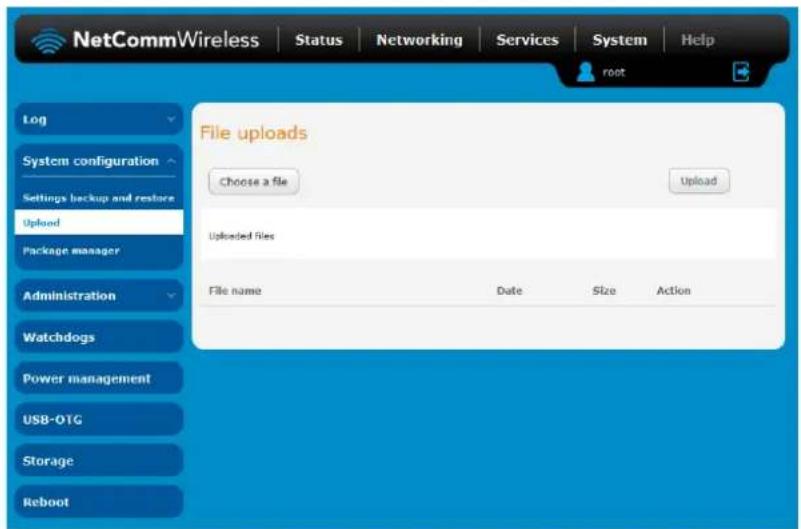This screenshot has height=529, width=801.
Task: Open the Services menu
Action: [x=527, y=40]
